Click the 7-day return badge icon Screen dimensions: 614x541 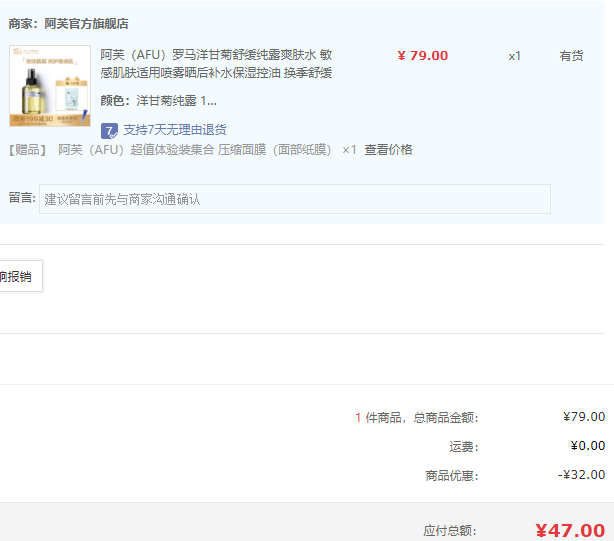[x=109, y=131]
